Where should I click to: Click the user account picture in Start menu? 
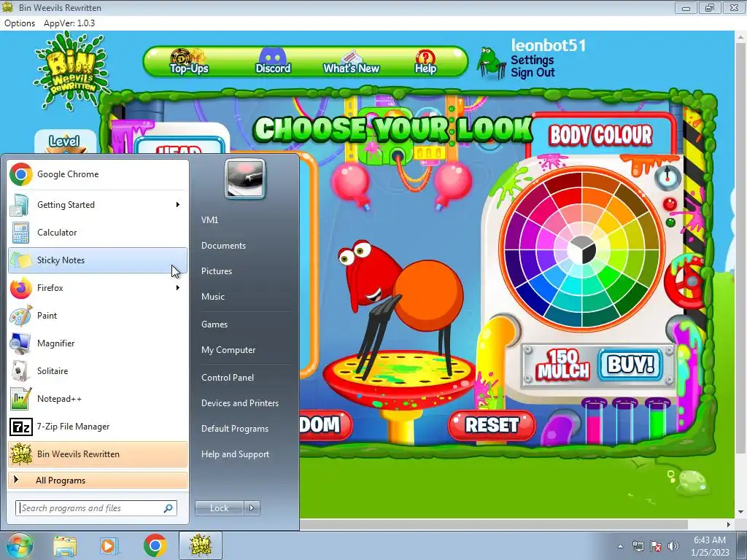click(245, 179)
